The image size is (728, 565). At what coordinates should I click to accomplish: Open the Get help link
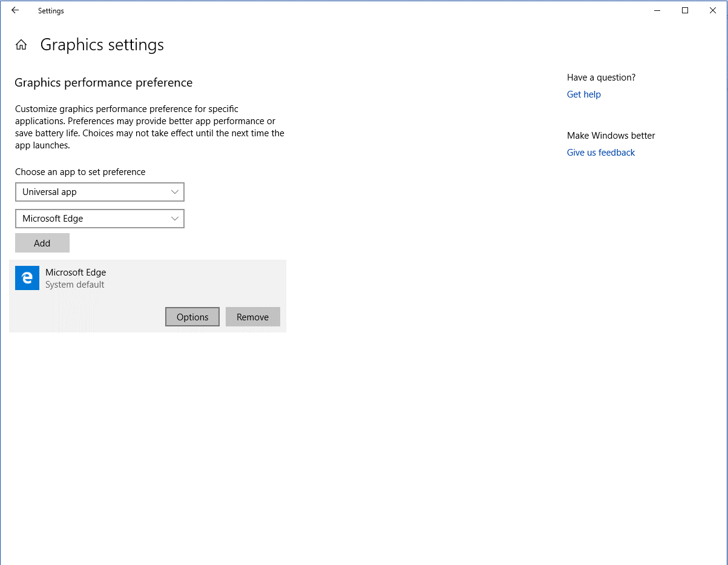(x=584, y=94)
